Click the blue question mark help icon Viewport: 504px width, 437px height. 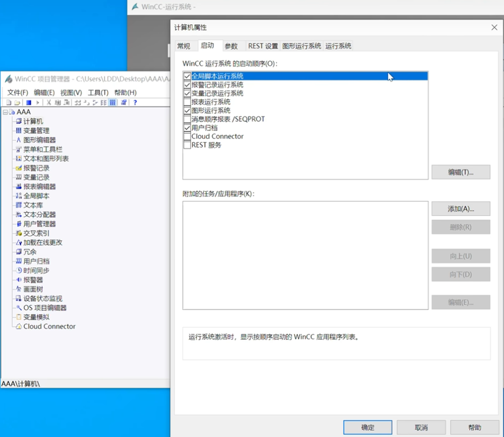tap(135, 102)
